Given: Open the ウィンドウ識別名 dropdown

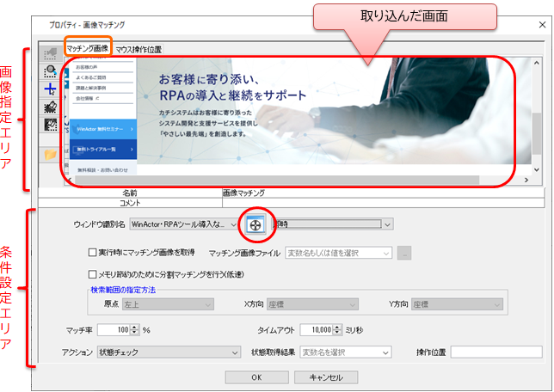Looking at the screenshot, I should point(183,224).
